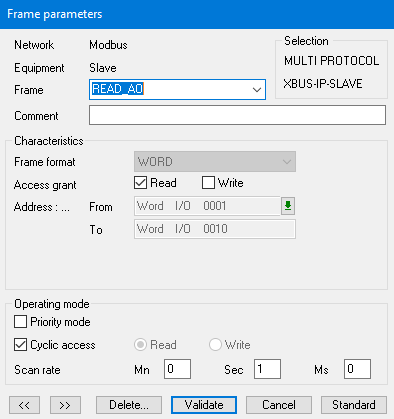Viewport: 394px width, 419px height.
Task: Click the Validate button
Action: (x=204, y=405)
